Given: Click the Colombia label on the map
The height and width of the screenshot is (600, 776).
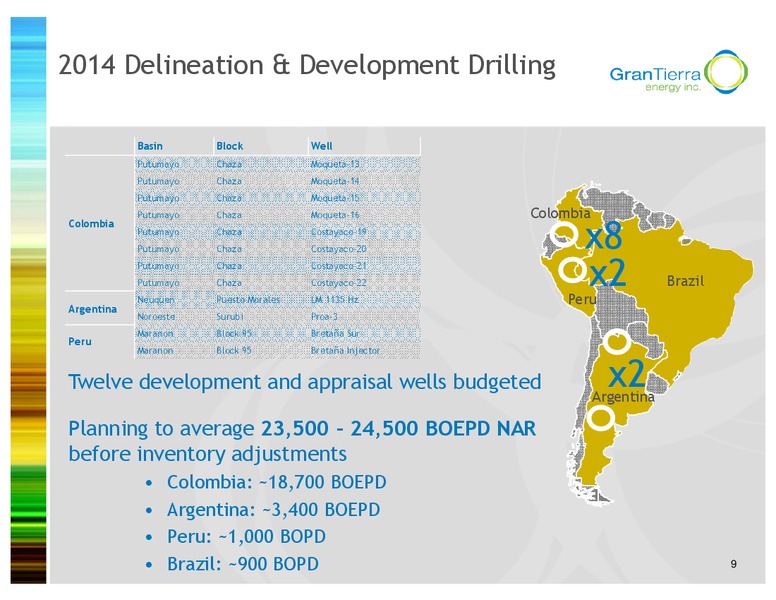Looking at the screenshot, I should [x=560, y=213].
